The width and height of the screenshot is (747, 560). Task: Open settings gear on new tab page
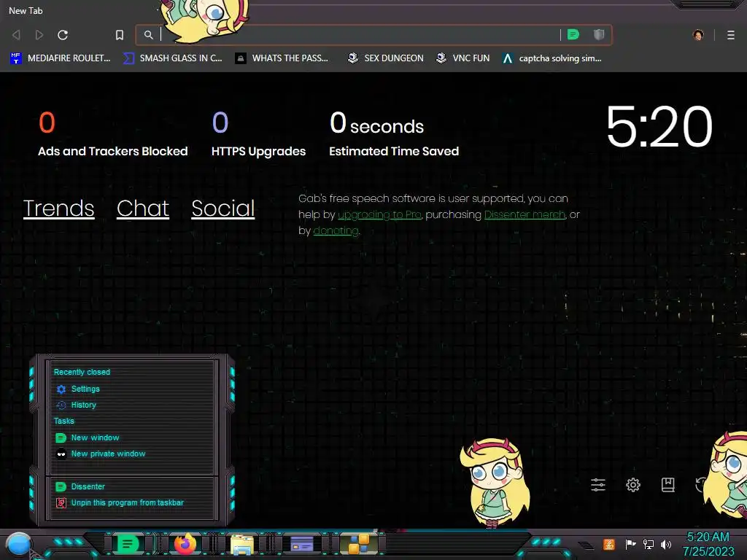633,485
